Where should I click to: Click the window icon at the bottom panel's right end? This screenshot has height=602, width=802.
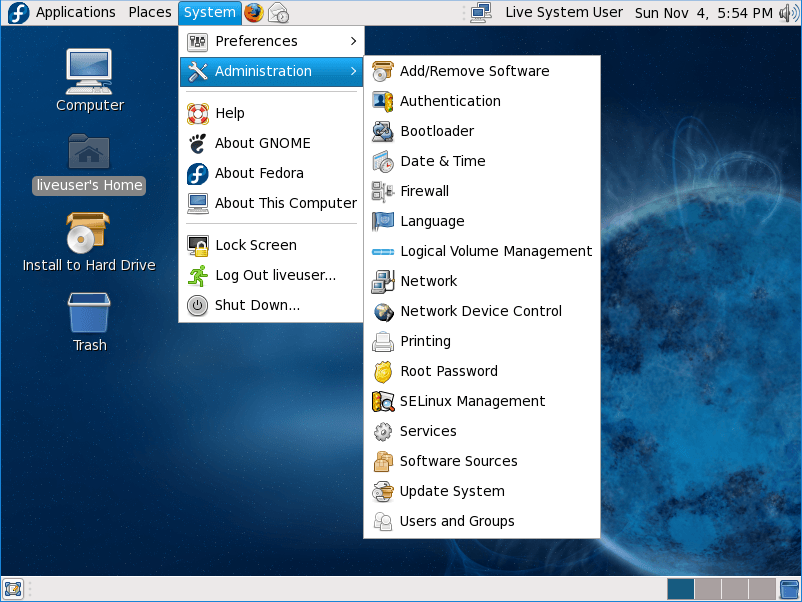pyautogui.click(x=790, y=589)
